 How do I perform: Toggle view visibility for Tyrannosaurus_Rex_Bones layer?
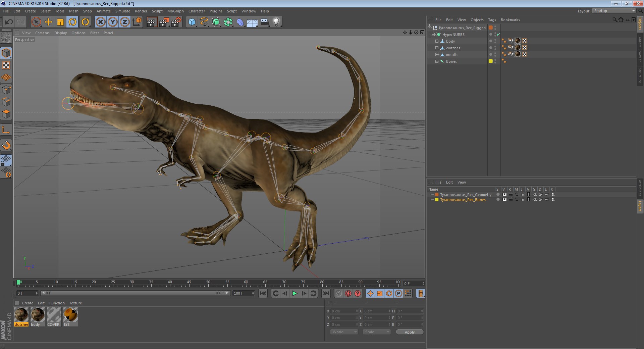click(x=504, y=200)
